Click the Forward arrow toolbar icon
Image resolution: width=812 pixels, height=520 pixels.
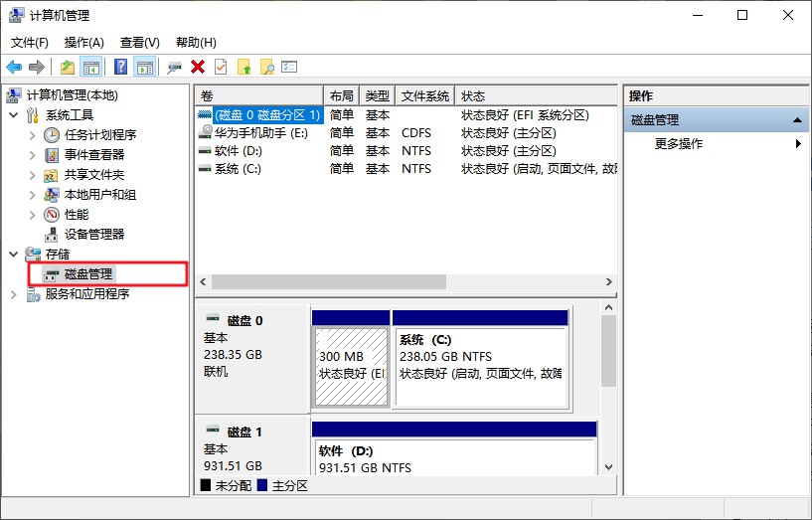point(37,67)
